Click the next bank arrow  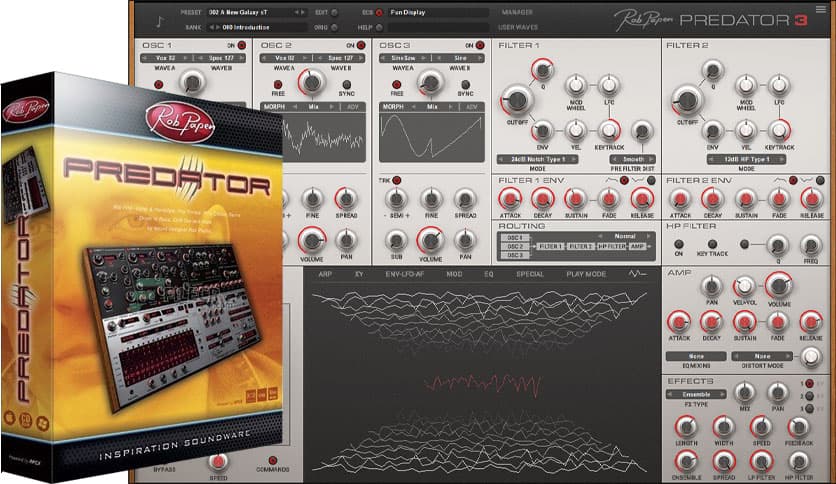tap(218, 27)
